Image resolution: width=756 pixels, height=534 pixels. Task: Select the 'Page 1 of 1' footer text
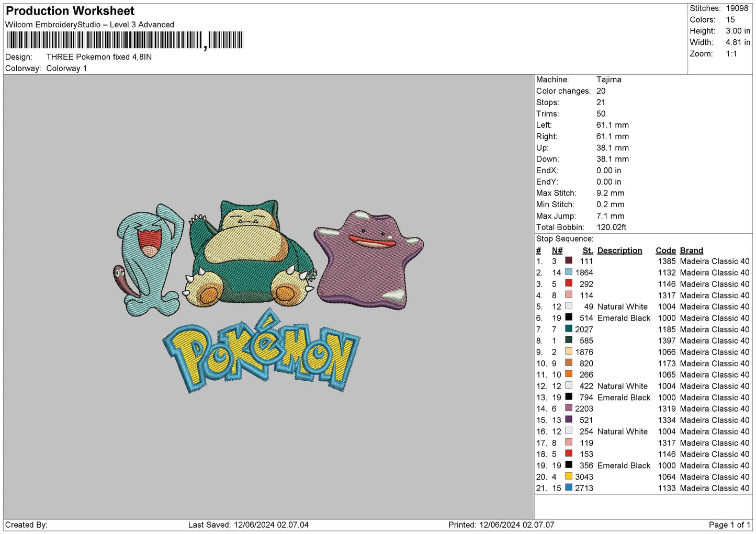point(730,525)
